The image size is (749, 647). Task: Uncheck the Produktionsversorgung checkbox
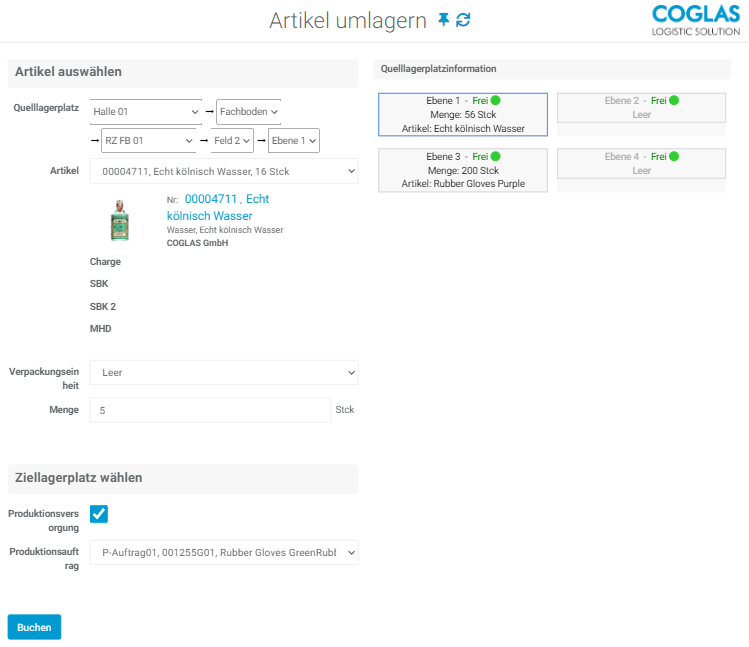[x=99, y=514]
